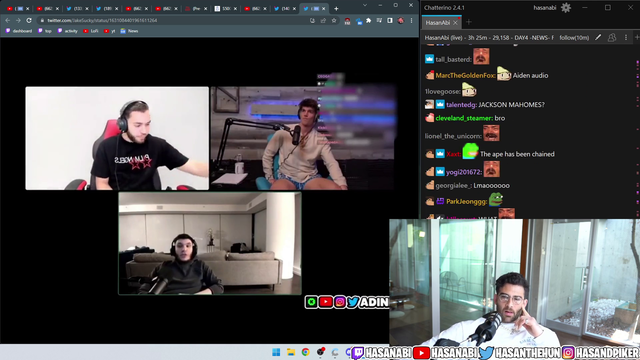Image resolution: width=640 pixels, height=360 pixels.
Task: Open the Chrome profile avatar
Action: pyautogui.click(x=401, y=20)
